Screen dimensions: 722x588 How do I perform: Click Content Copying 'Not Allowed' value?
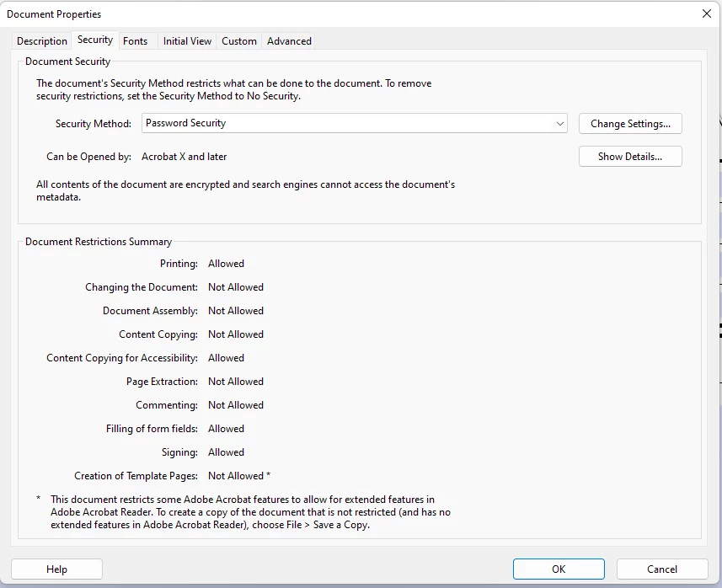236,334
